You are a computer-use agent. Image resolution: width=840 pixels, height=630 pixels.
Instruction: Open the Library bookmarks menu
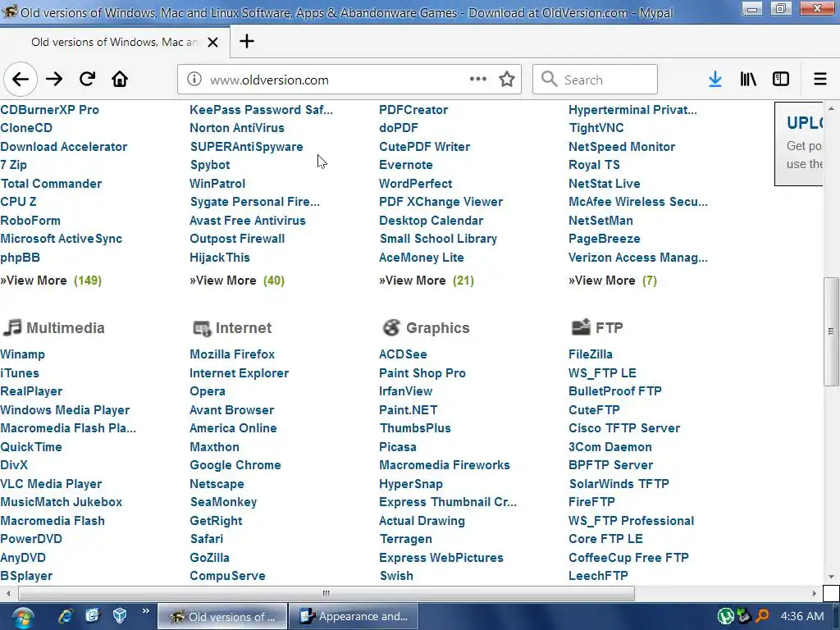(x=748, y=80)
